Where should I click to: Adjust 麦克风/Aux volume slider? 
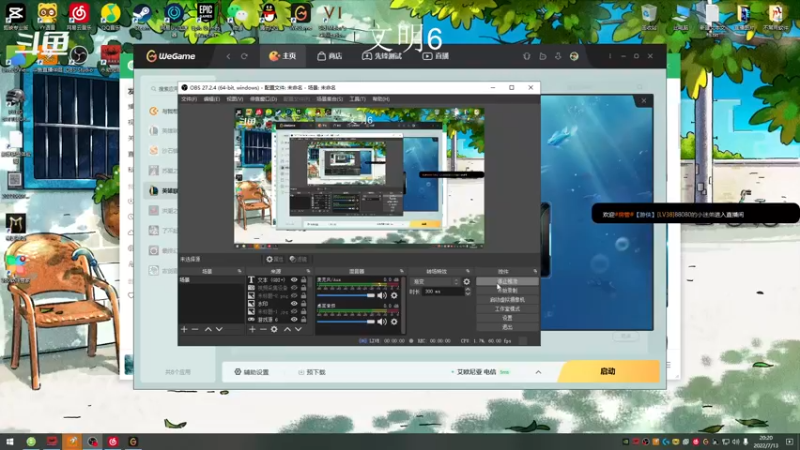click(x=346, y=295)
